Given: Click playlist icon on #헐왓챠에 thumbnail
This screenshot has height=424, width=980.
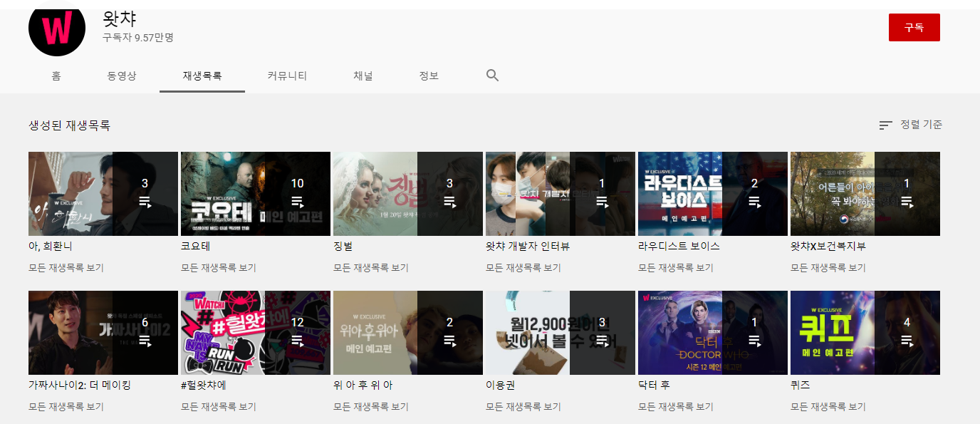Looking at the screenshot, I should point(297,341).
